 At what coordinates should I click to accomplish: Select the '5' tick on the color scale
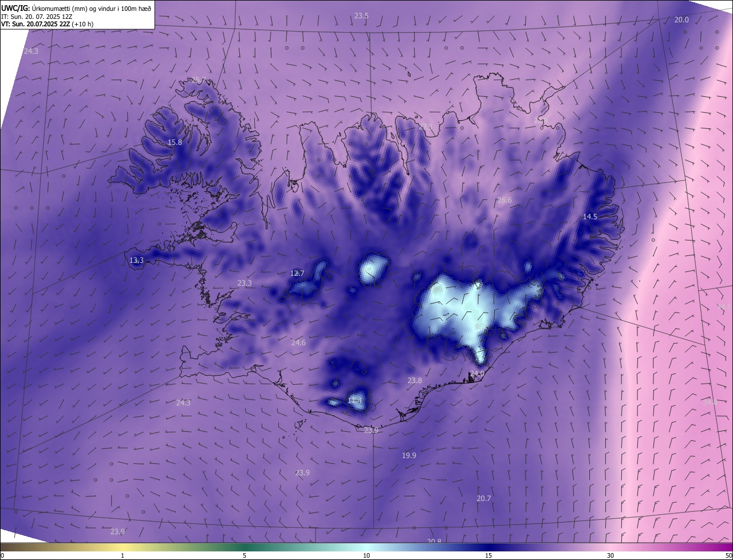point(245,555)
